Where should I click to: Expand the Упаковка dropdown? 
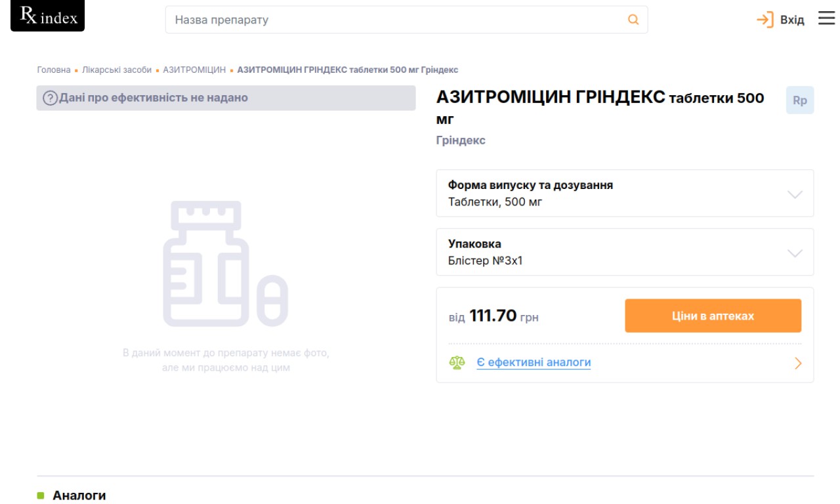pyautogui.click(x=794, y=253)
